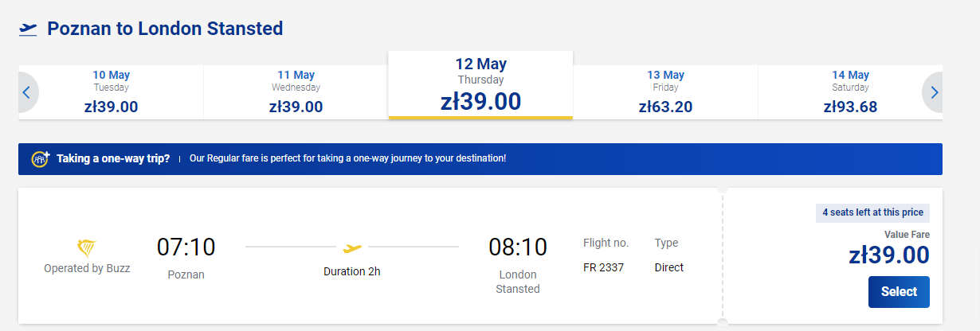Click the Select button for Value Fare
Image resolution: width=980 pixels, height=331 pixels.
point(899,291)
